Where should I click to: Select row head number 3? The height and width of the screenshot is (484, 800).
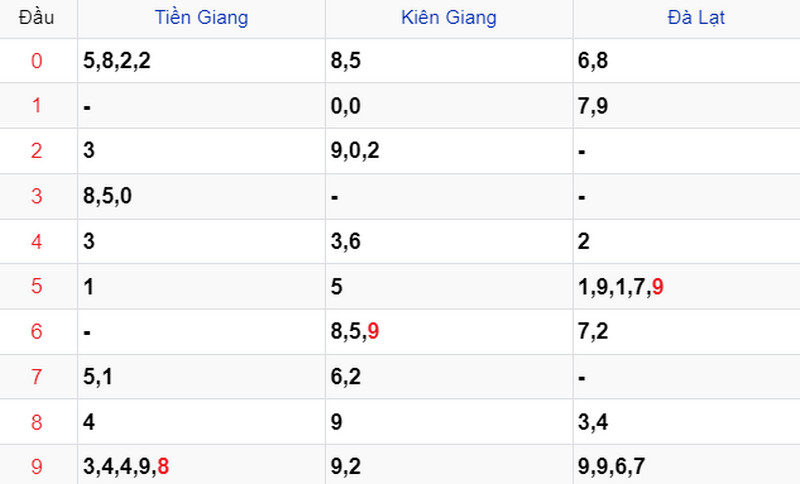[36, 196]
